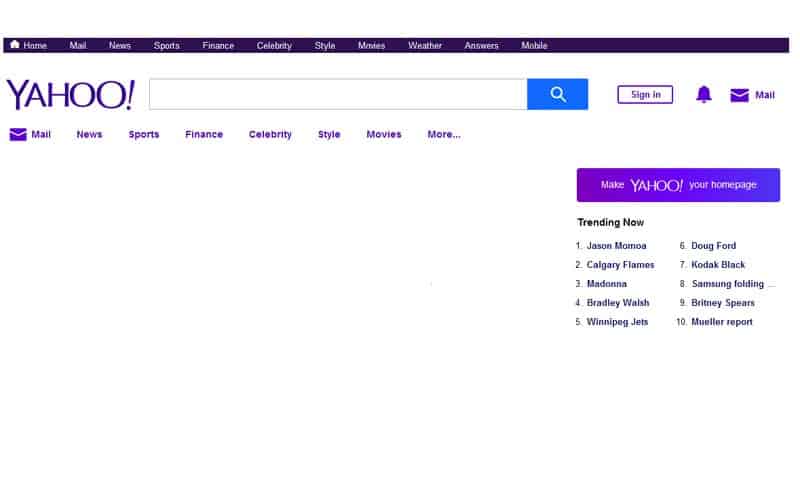Open trending topic Britney Spears
The image size is (800, 500).
point(722,303)
